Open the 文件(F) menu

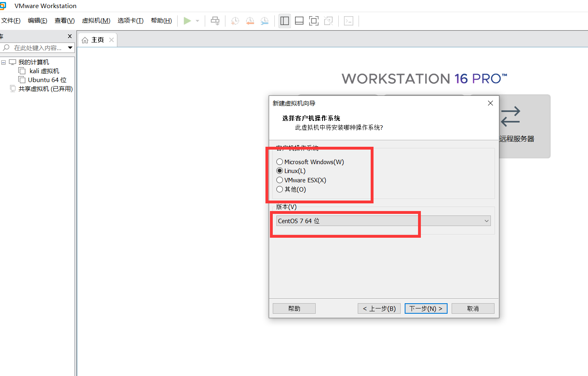(11, 21)
